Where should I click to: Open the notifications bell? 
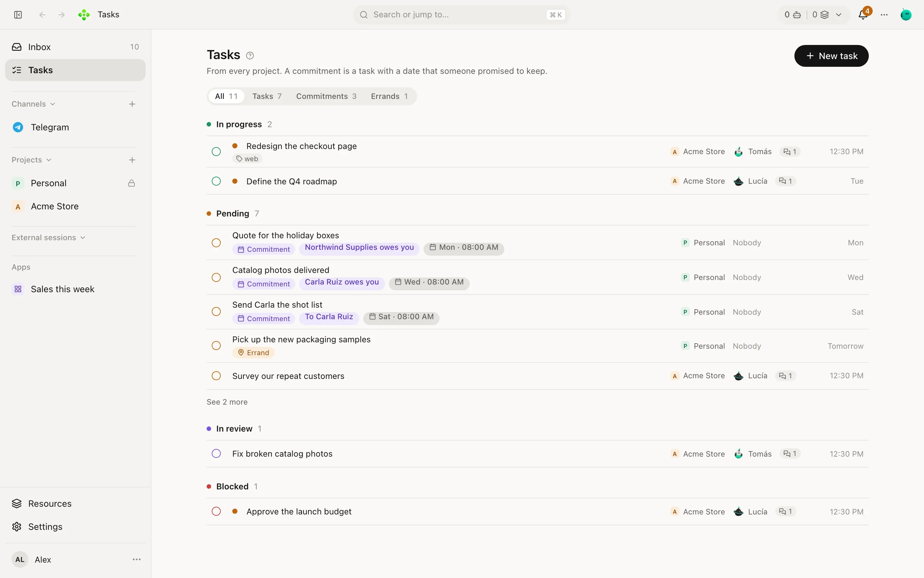point(863,14)
